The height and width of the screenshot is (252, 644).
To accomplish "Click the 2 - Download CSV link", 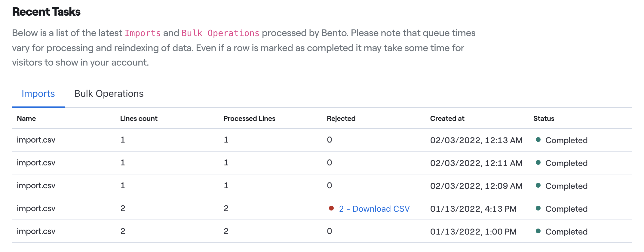I will point(374,209).
